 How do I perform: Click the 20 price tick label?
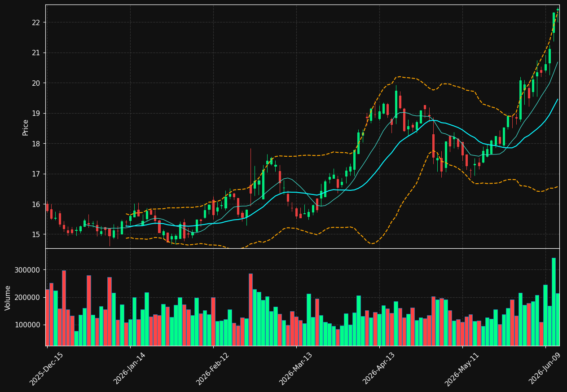[x=36, y=83]
